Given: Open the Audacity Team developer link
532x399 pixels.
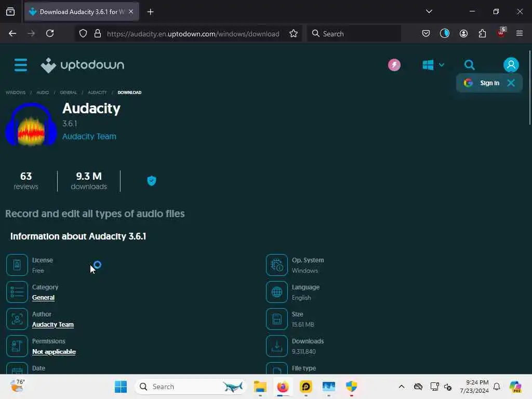Looking at the screenshot, I should (x=89, y=137).
